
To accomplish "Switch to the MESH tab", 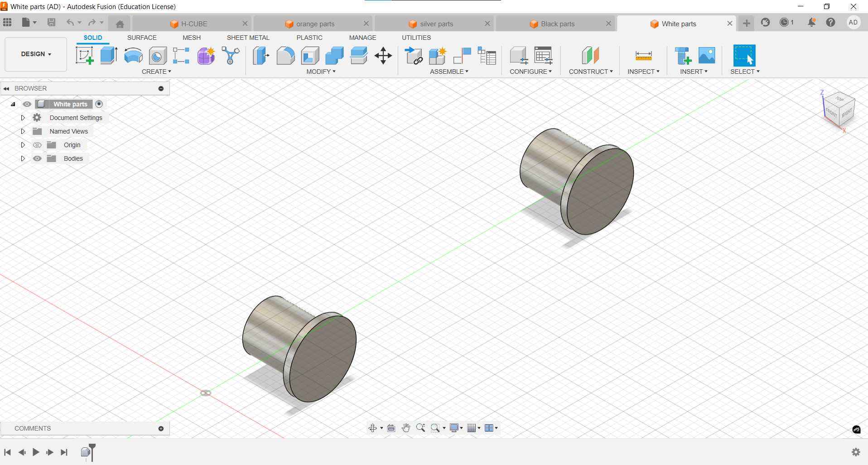I will click(192, 38).
